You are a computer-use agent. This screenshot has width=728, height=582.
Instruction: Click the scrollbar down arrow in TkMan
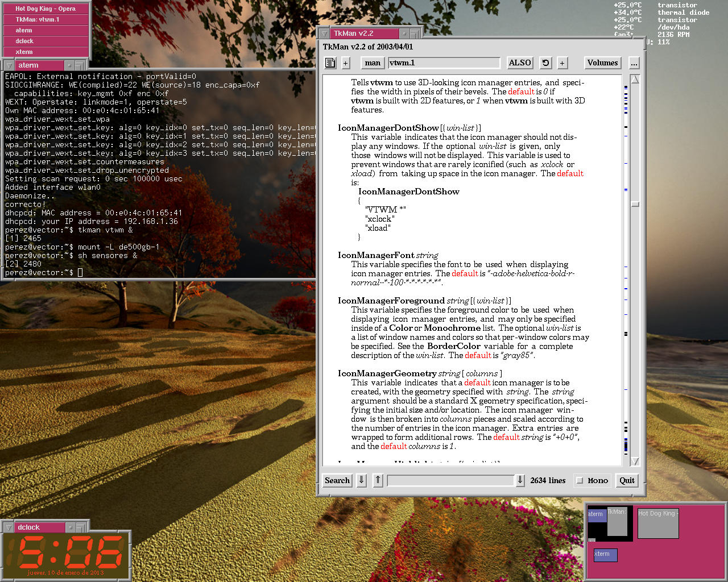pyautogui.click(x=635, y=461)
